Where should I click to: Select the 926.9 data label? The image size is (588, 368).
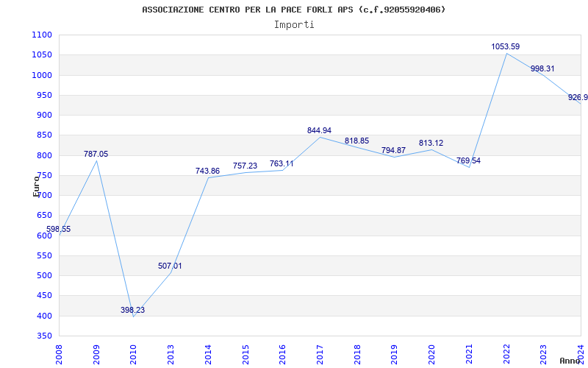coord(578,98)
